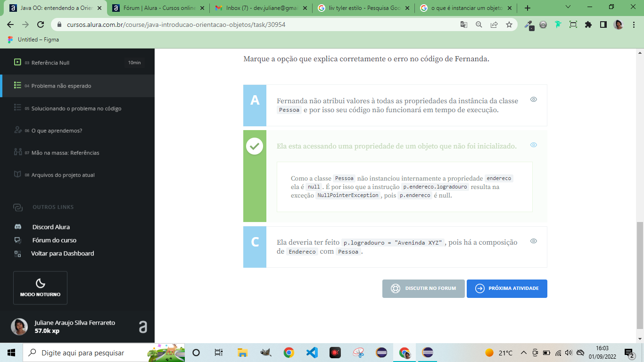The image size is (644, 362).
Task: Open Visual Studio Code from taskbar
Action: pyautogui.click(x=312, y=353)
